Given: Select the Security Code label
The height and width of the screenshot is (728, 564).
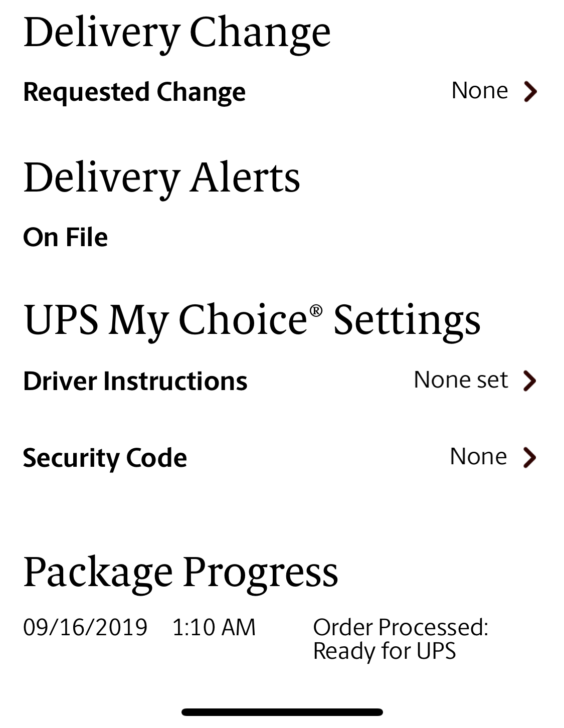Looking at the screenshot, I should click(x=105, y=458).
